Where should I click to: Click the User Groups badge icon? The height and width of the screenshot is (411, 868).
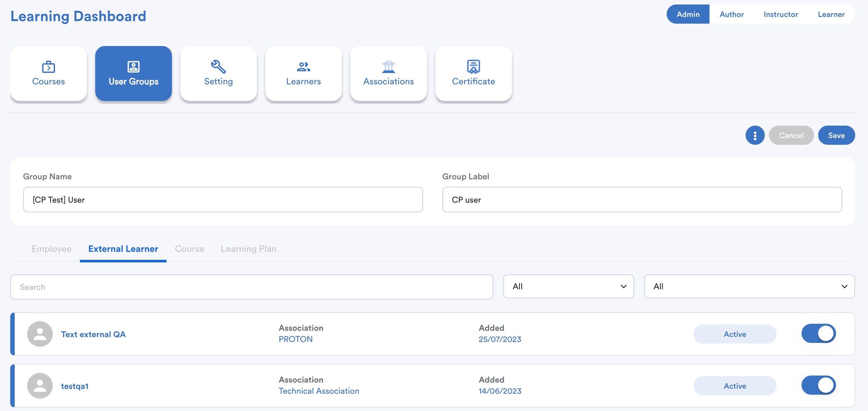coord(134,67)
